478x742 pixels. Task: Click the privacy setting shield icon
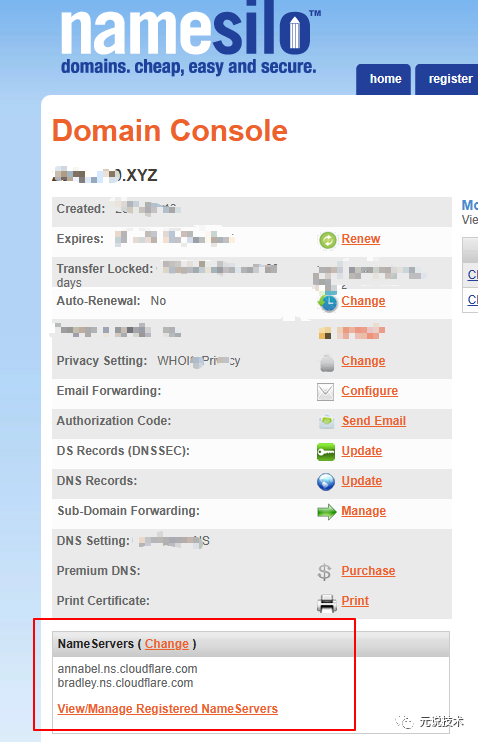[327, 362]
